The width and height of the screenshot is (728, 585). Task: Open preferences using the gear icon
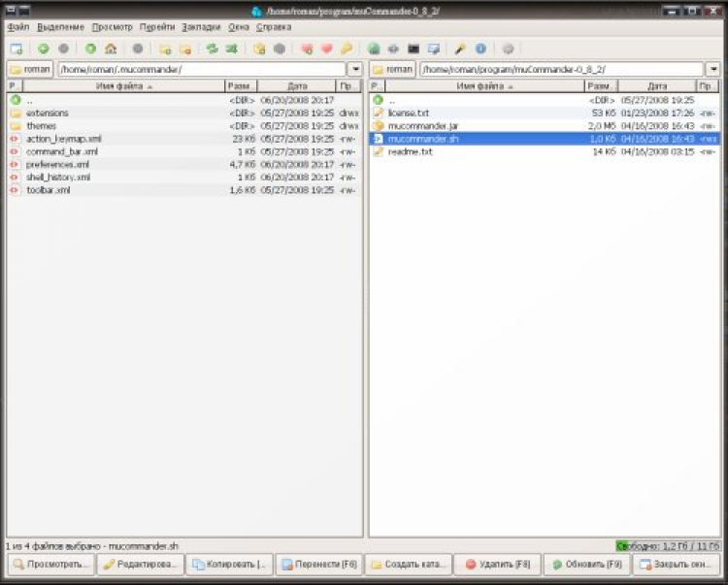[x=508, y=49]
